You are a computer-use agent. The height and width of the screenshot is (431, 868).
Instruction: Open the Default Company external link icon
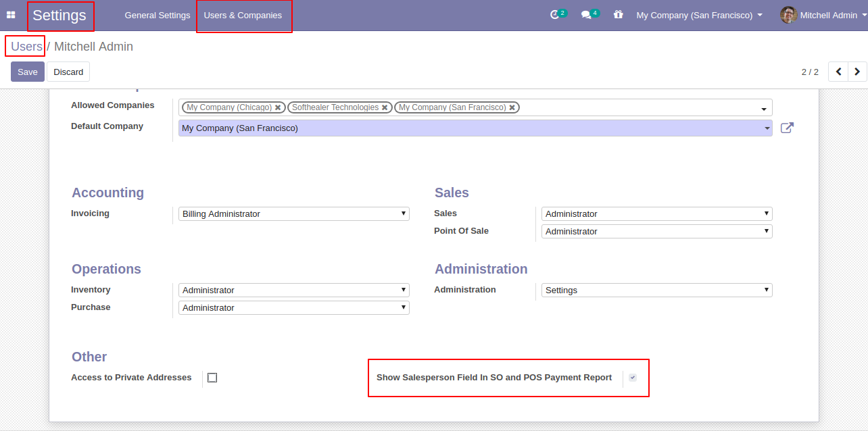click(x=787, y=128)
